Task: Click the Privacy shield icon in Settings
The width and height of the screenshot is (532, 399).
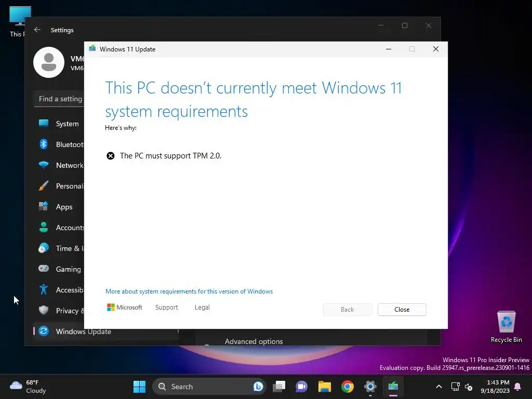Action: (44, 310)
